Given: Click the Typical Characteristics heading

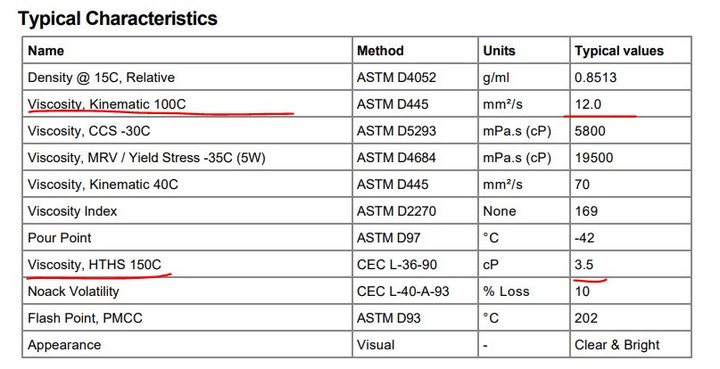Looking at the screenshot, I should coord(118,19).
